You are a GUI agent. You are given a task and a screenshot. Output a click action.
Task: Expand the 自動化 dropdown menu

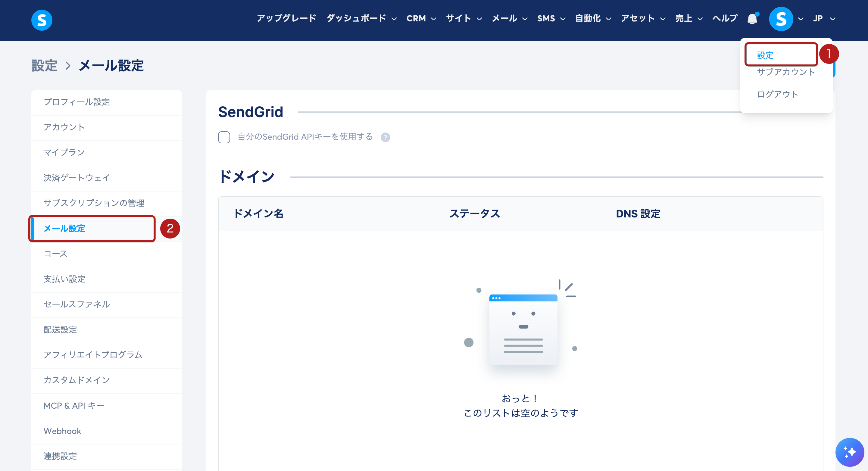(x=593, y=19)
